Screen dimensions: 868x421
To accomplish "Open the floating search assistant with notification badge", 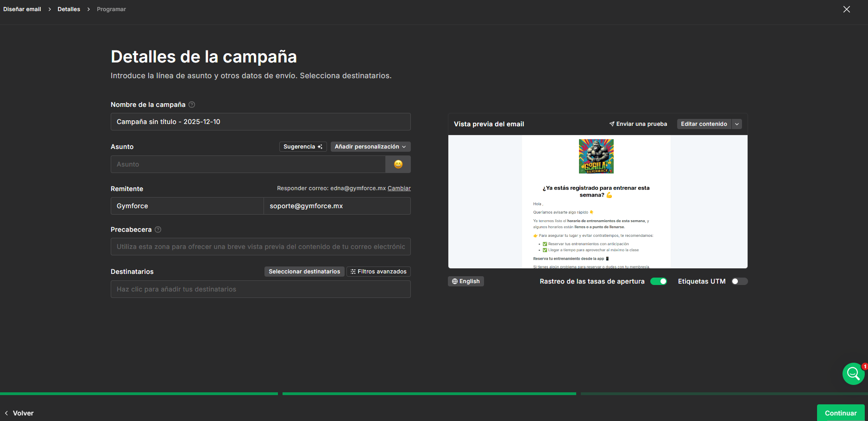I will pyautogui.click(x=853, y=373).
